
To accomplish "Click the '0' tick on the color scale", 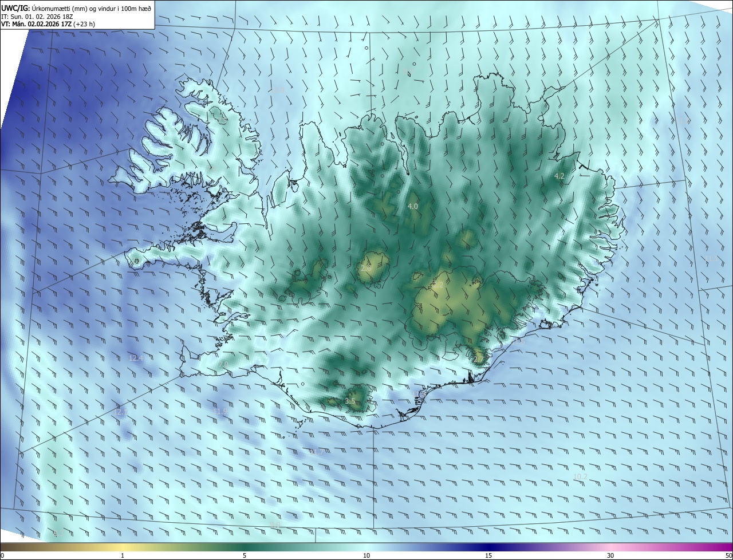I will pyautogui.click(x=2, y=555).
